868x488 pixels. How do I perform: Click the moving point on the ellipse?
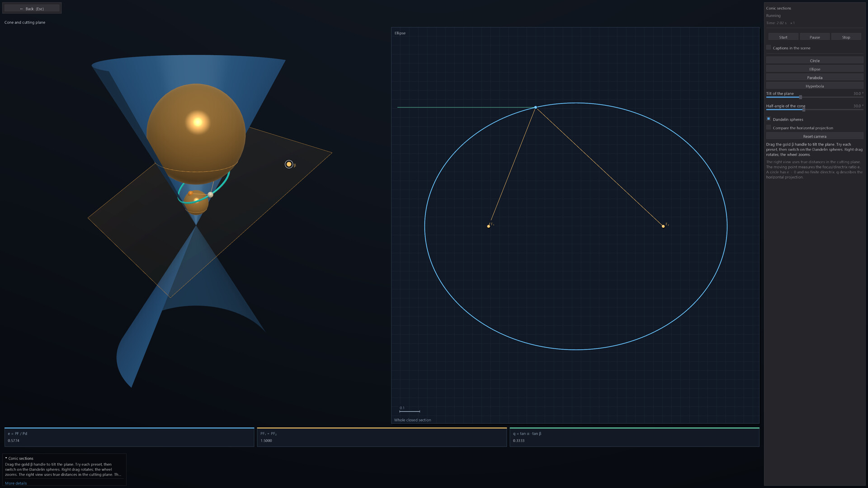coord(536,108)
